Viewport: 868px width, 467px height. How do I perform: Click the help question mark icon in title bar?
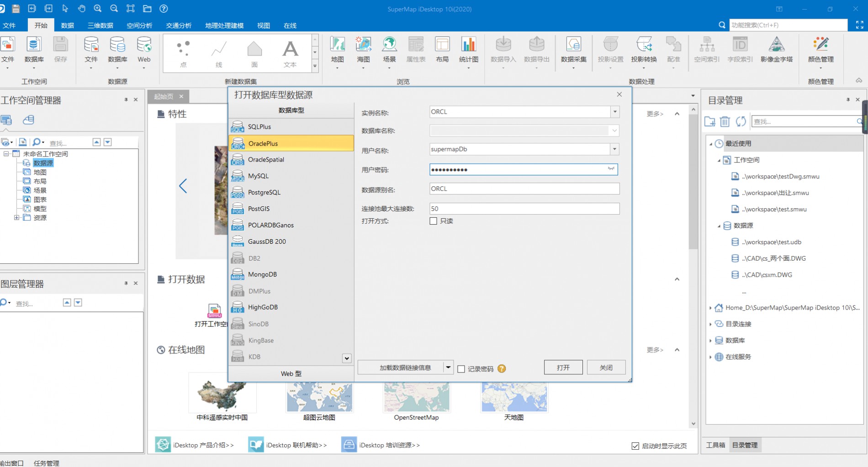pyautogui.click(x=164, y=9)
